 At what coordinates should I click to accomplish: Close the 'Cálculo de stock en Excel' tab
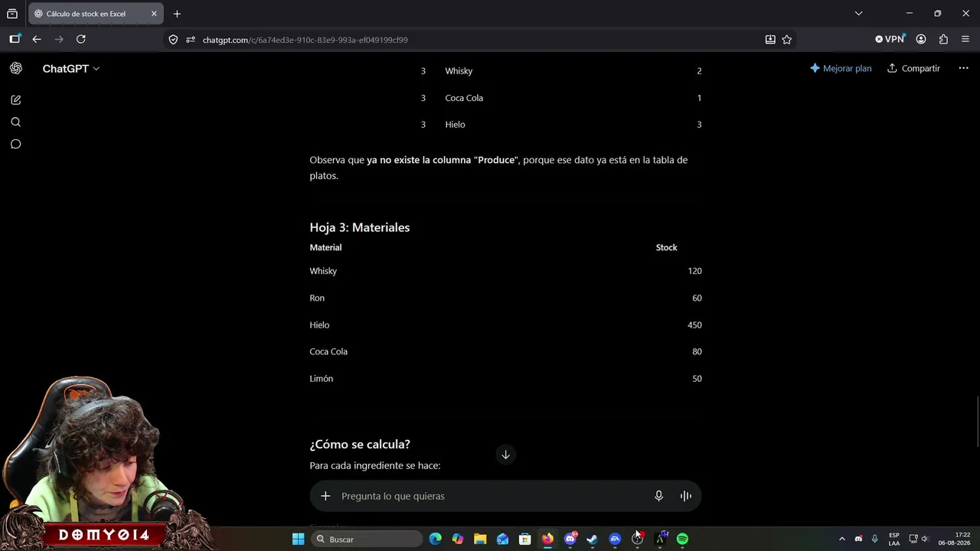[154, 14]
